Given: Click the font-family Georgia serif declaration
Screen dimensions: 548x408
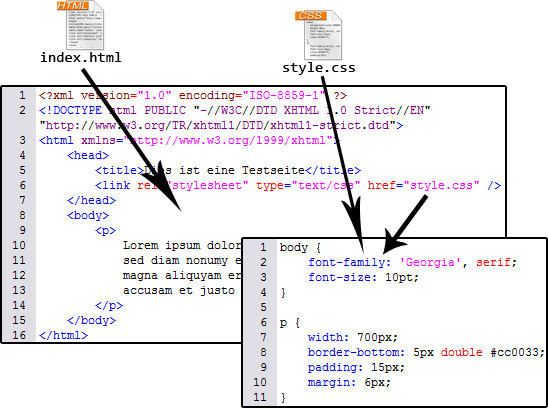Looking at the screenshot, I should coord(412,262).
